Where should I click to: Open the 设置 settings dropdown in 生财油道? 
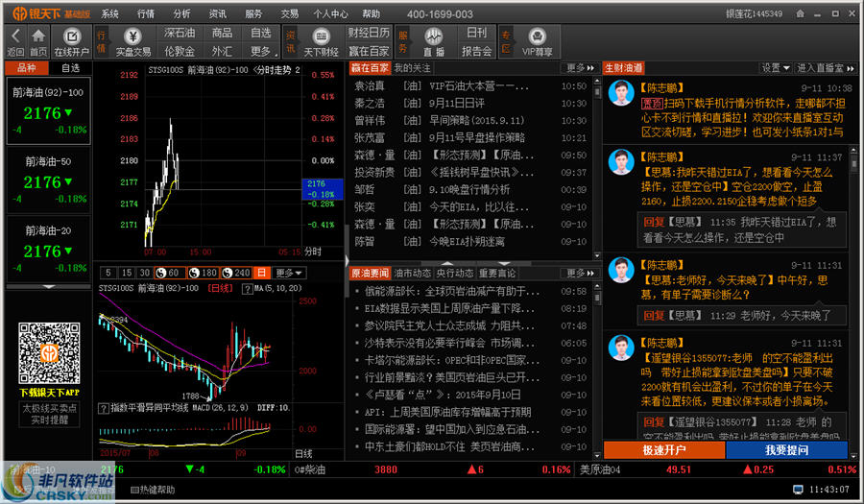(776, 68)
